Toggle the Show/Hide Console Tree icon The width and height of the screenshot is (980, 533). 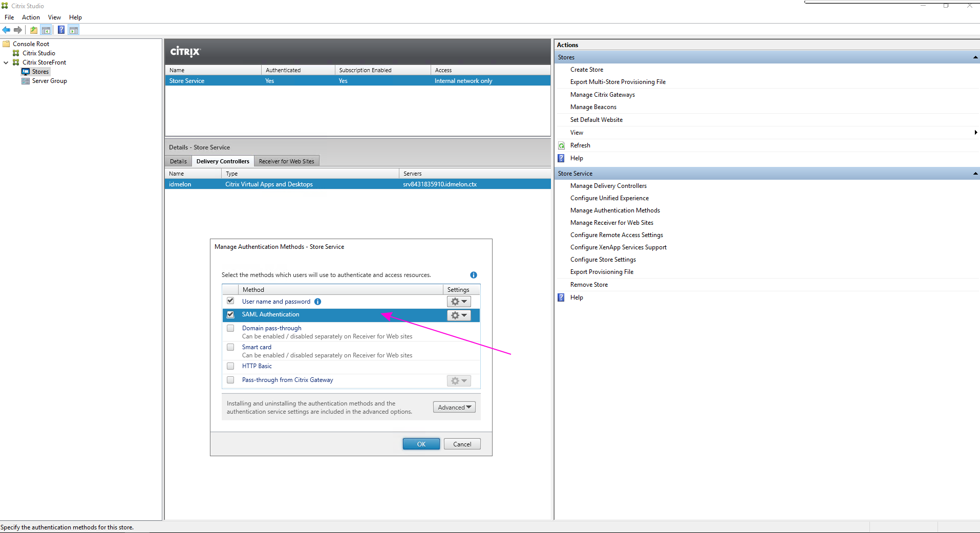pos(46,30)
